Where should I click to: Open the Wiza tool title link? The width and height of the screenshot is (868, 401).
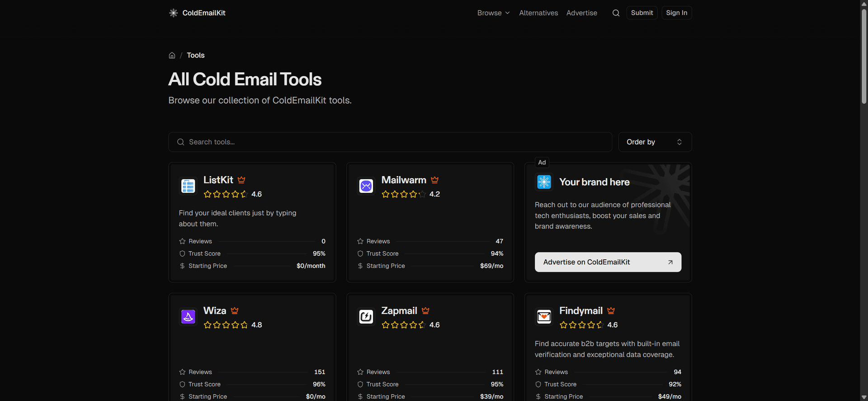(215, 311)
